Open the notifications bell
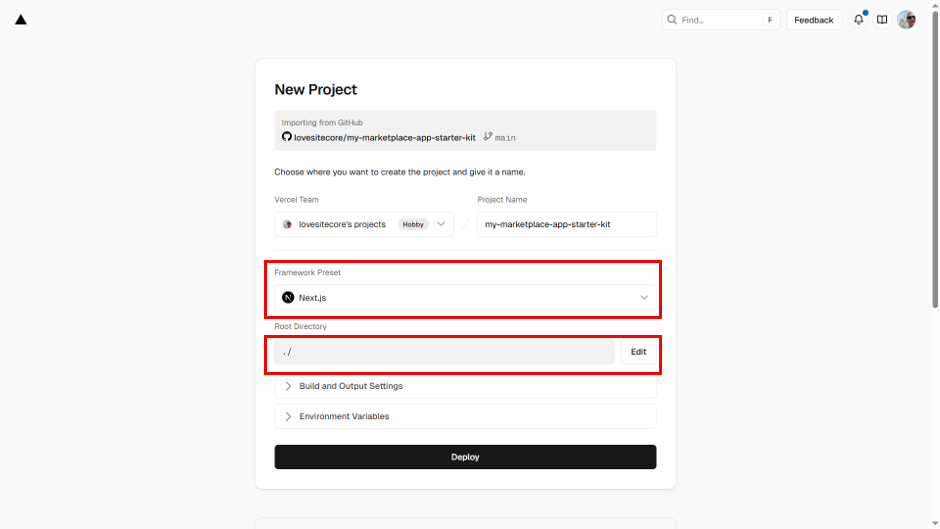 pos(858,20)
